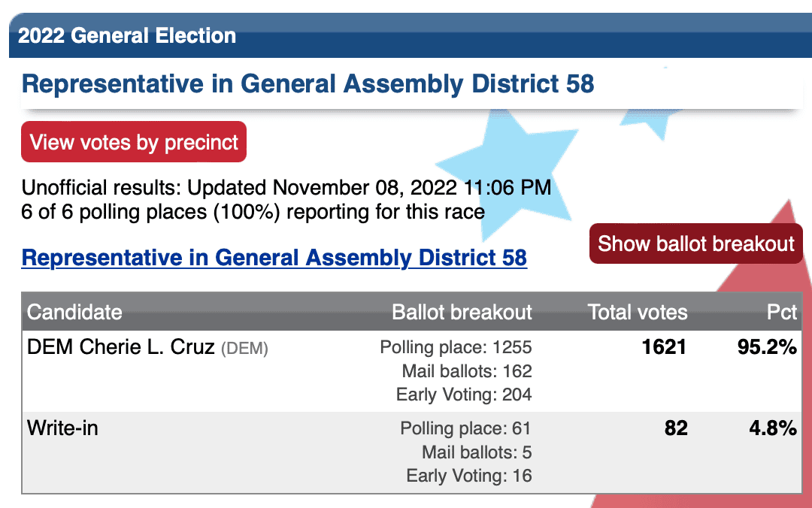Click the Show ballot breakout button
812x508 pixels.
click(696, 243)
